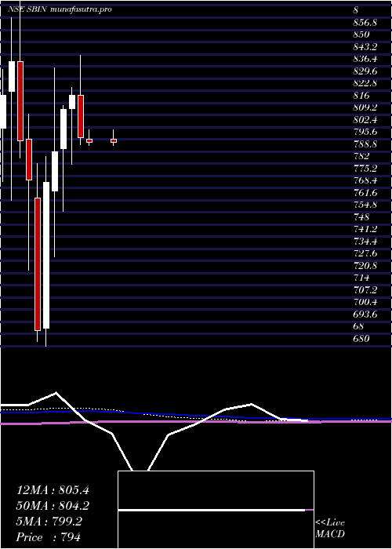Click the 775.2 price axis label
The image size is (392, 549).
[365, 168]
